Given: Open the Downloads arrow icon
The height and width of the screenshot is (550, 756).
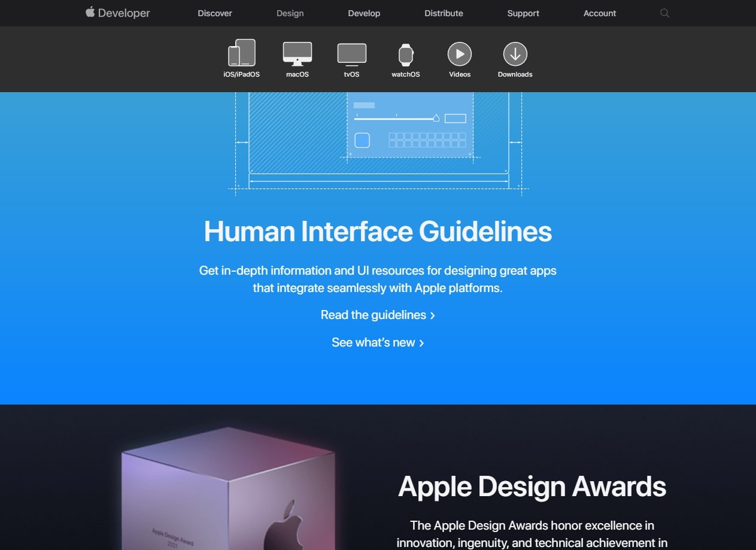Looking at the screenshot, I should (x=515, y=54).
